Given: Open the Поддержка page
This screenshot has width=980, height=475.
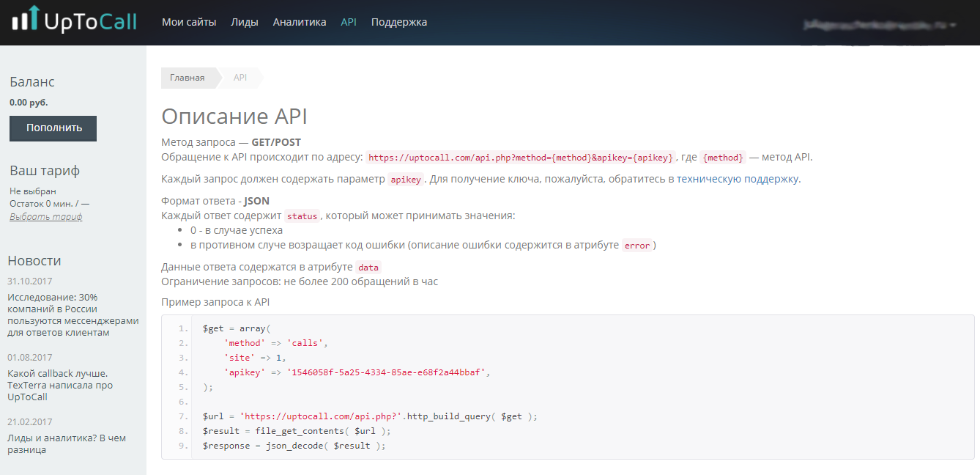Looking at the screenshot, I should point(399,22).
